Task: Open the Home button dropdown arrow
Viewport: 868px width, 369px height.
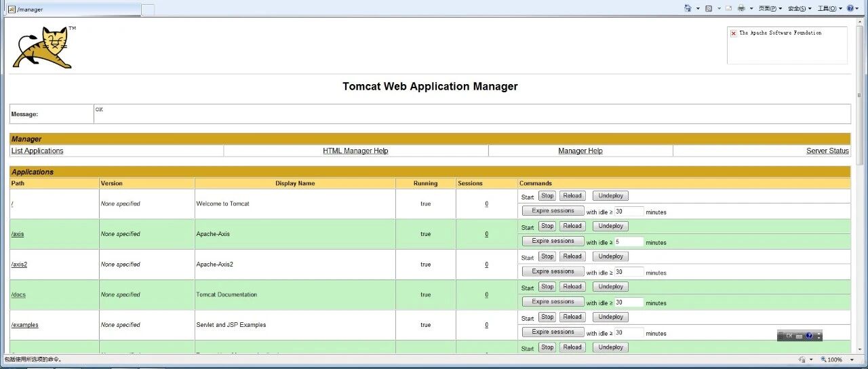Action: [697, 9]
